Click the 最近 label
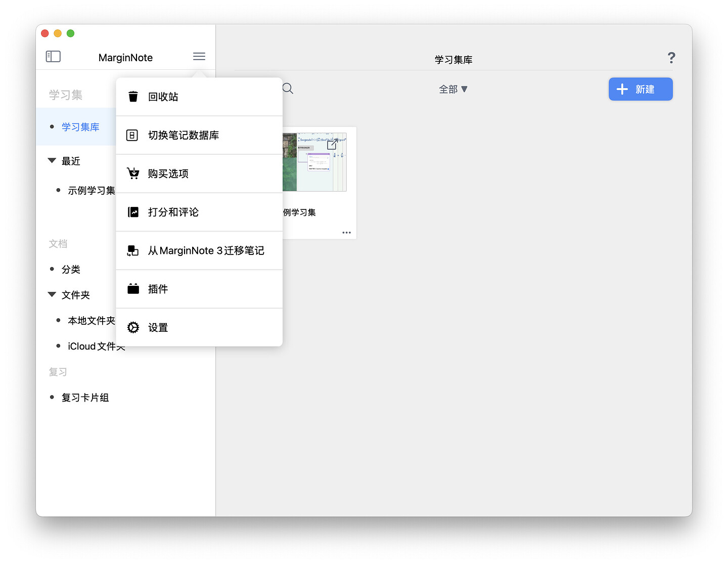Image resolution: width=728 pixels, height=564 pixels. point(71,161)
